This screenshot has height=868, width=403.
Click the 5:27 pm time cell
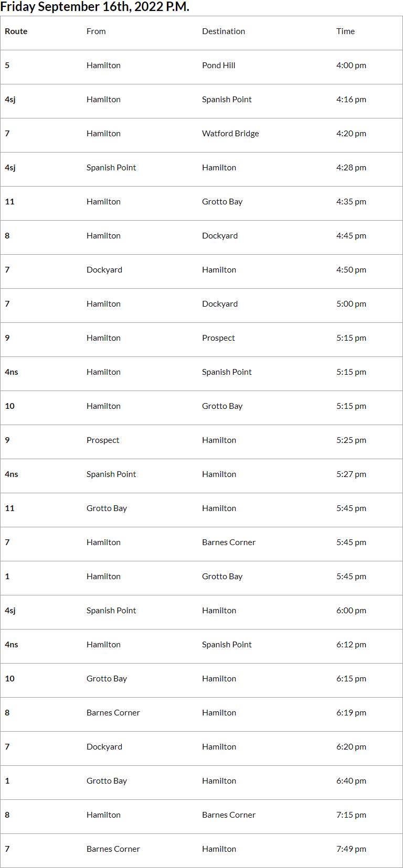(351, 474)
